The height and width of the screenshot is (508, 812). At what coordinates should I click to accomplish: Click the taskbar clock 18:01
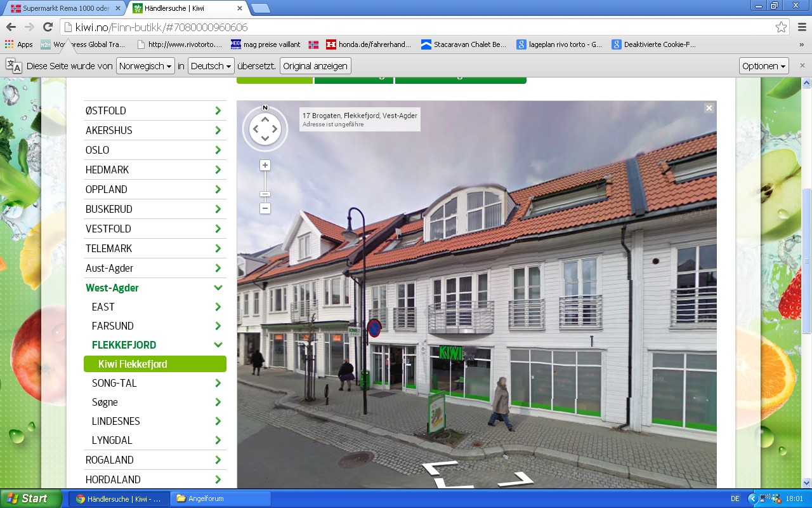coord(795,499)
